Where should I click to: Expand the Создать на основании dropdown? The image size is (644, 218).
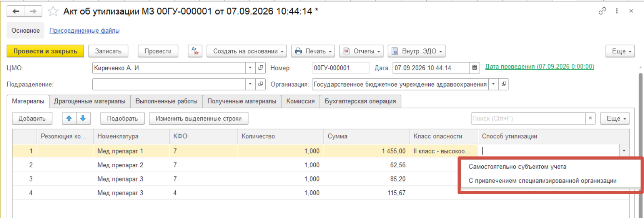click(247, 51)
